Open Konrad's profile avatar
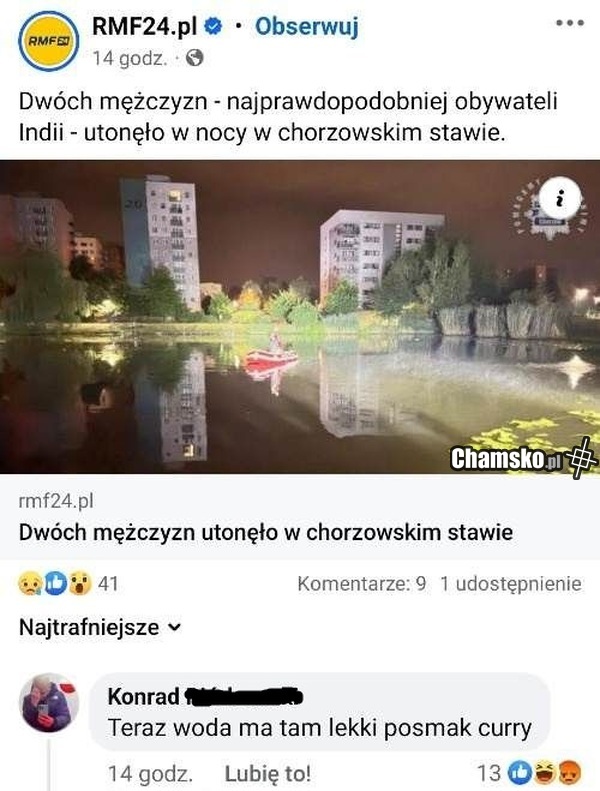 tap(48, 703)
